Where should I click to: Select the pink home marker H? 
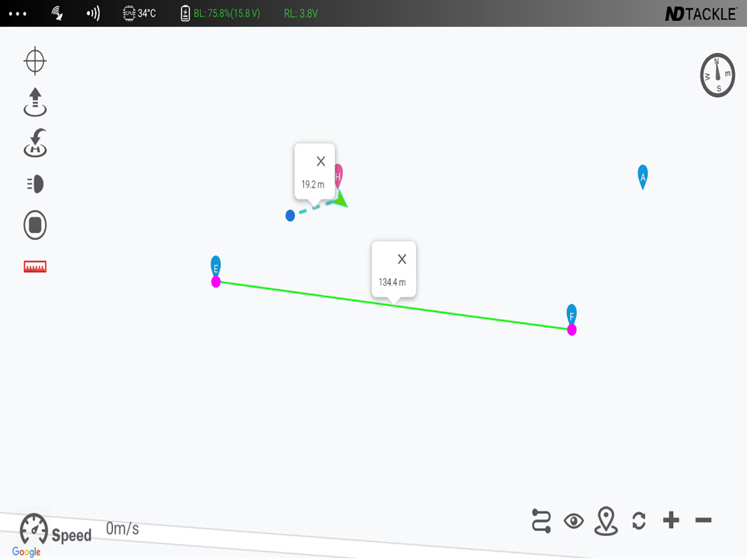[x=338, y=175]
